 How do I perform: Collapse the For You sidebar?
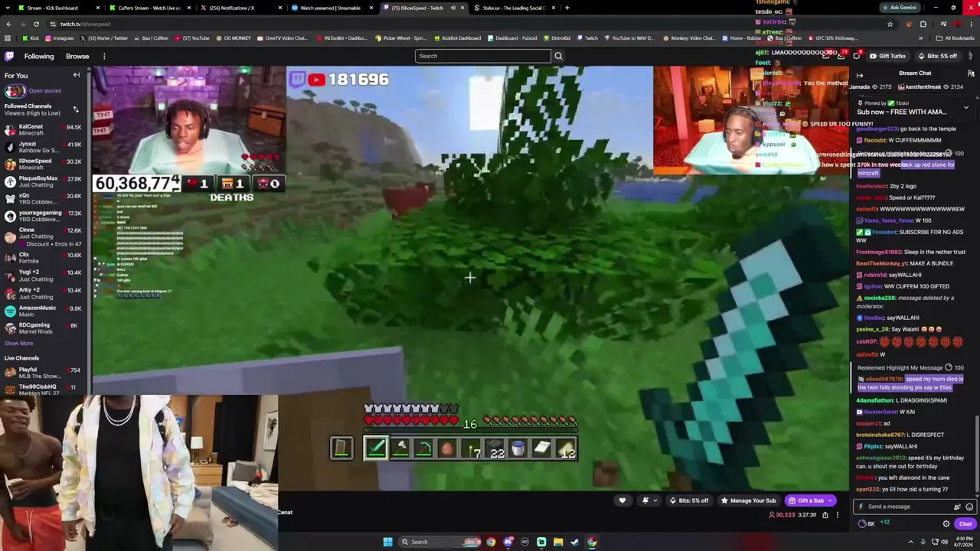coord(77,75)
